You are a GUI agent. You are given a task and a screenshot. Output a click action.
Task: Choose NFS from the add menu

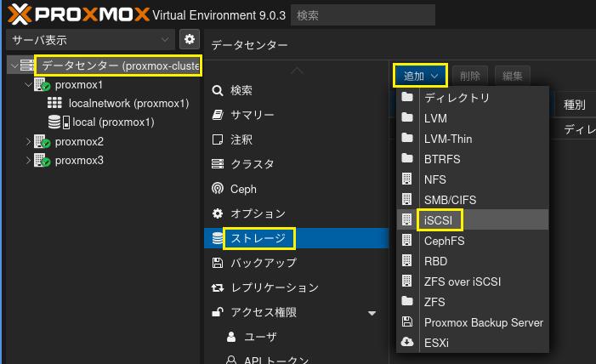coord(473,179)
